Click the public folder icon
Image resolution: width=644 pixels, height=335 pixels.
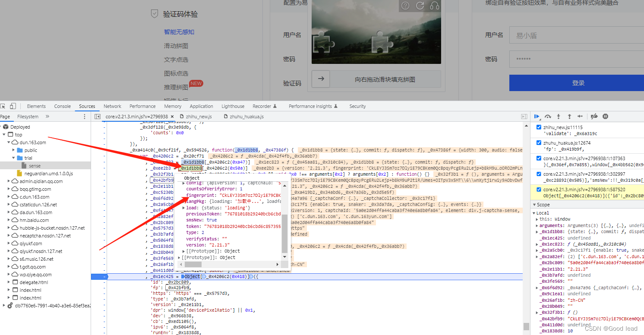pos(20,150)
